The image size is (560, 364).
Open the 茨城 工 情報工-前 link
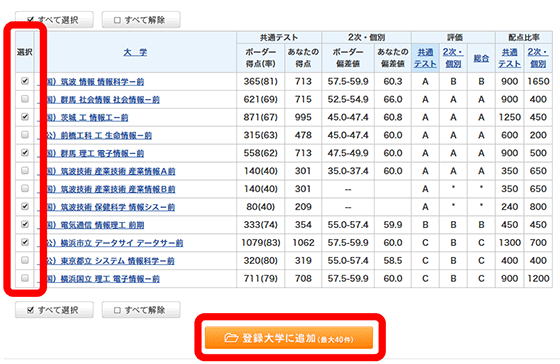point(88,118)
